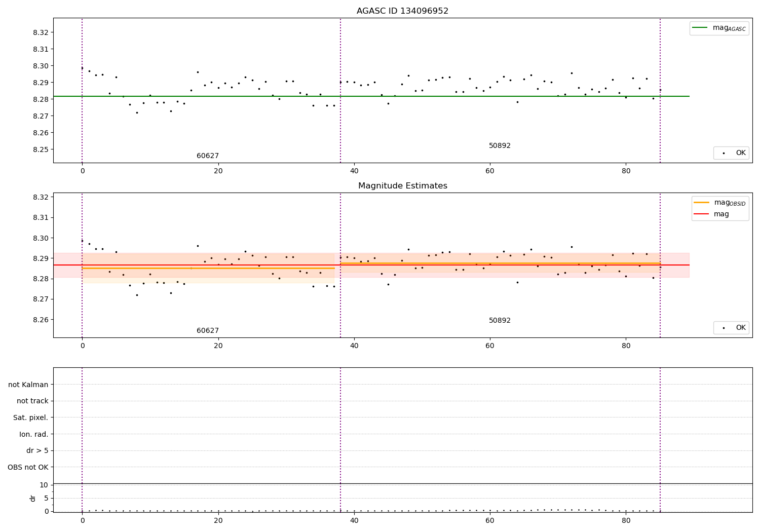Click the x-axis tick 40 under top plot
This screenshot has height=532, width=760.
[354, 171]
